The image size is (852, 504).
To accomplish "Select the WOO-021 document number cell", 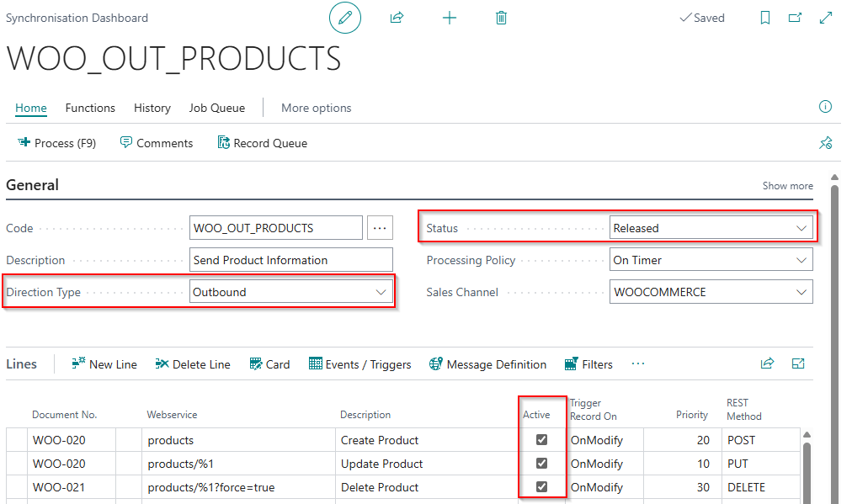I will click(x=72, y=487).
